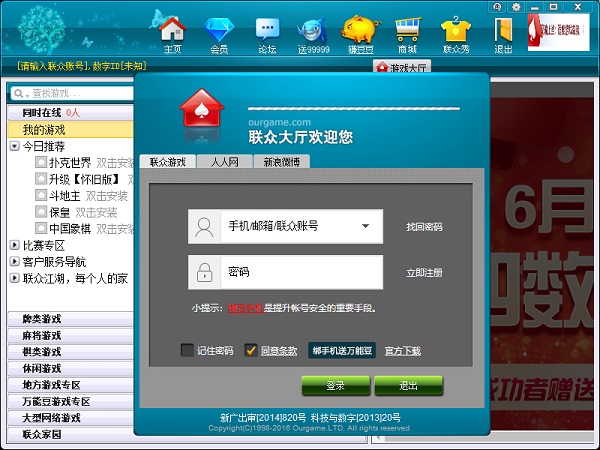Expand the 比赛专区 tree node
This screenshot has height=450, width=600.
click(x=15, y=245)
